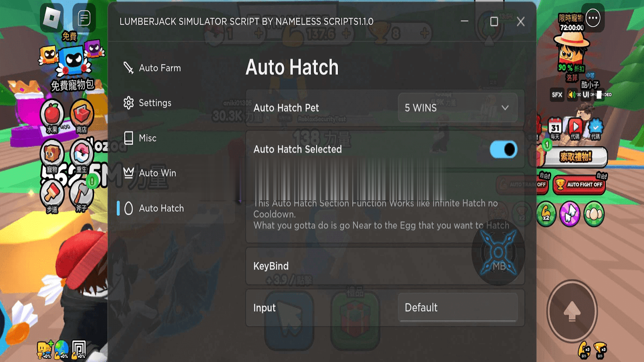Click the KeyBind row

tap(385, 266)
